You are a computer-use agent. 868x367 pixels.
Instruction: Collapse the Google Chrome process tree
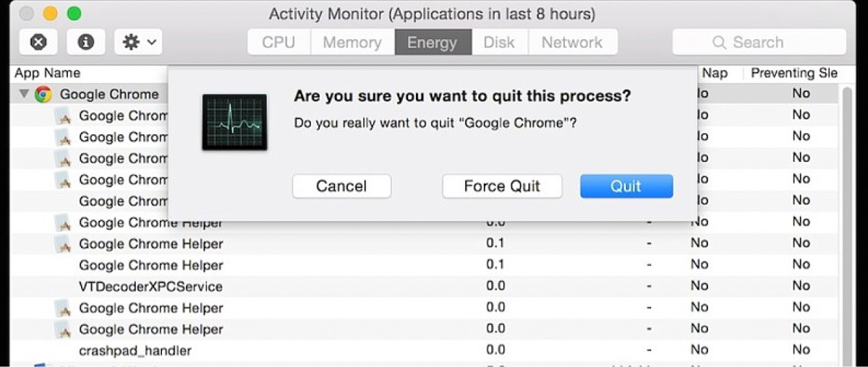24,94
